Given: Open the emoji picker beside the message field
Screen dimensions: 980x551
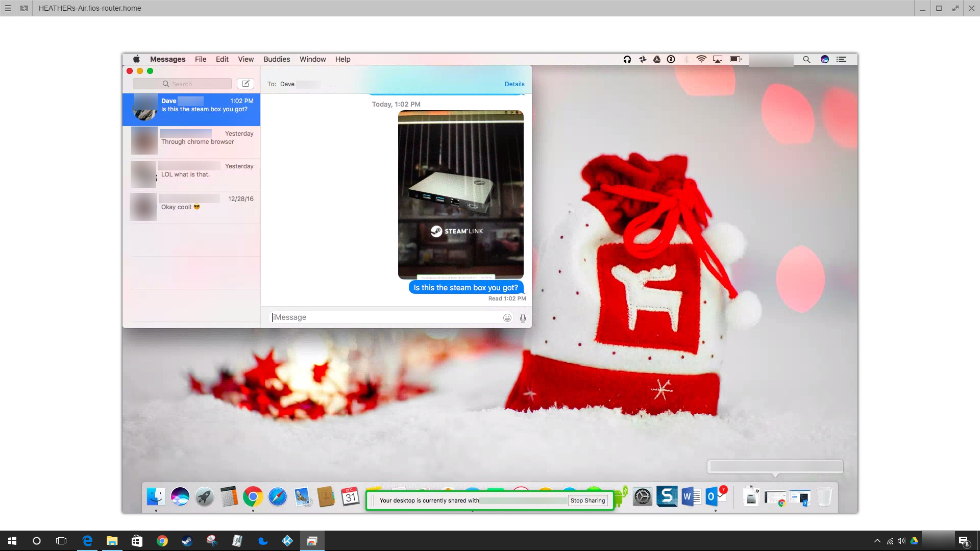Looking at the screenshot, I should tap(507, 317).
